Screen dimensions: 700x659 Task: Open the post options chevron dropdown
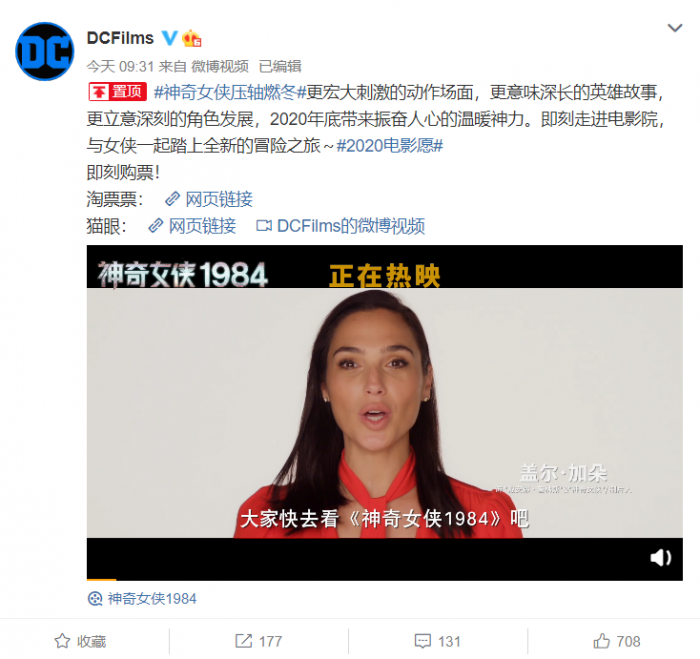675,28
